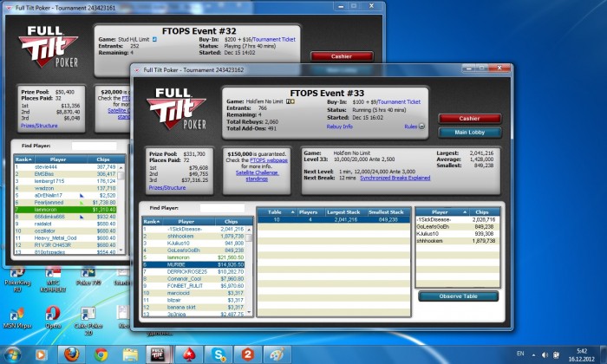The image size is (607, 364).
Task: Click Cashier button in Event #32 window
Action: [x=342, y=56]
